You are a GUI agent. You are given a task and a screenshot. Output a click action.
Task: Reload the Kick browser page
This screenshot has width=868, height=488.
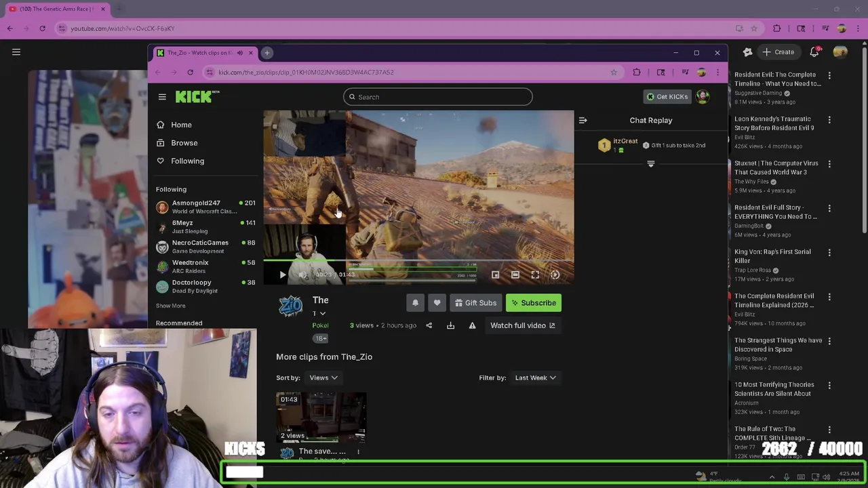point(190,72)
